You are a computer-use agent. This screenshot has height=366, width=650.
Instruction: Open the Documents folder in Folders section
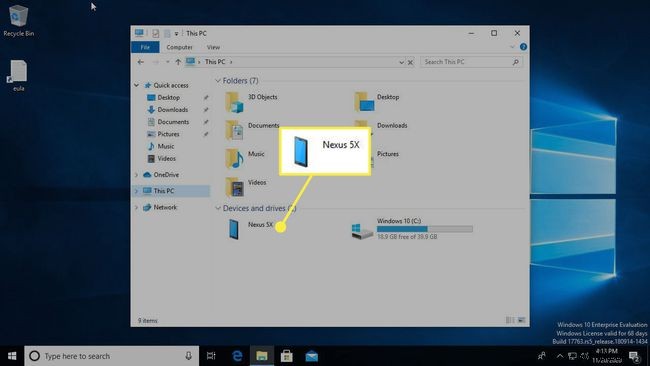coord(252,130)
